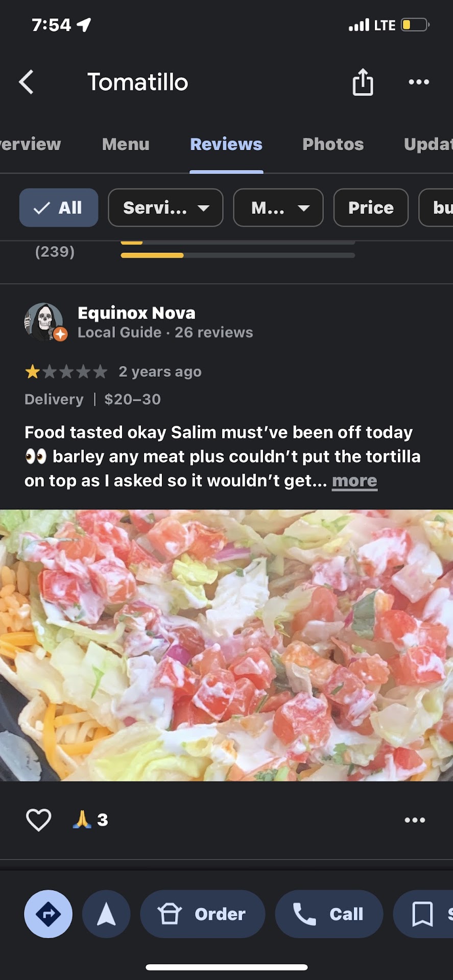453x980 pixels.
Task: Tap the Call button
Action: coord(329,914)
